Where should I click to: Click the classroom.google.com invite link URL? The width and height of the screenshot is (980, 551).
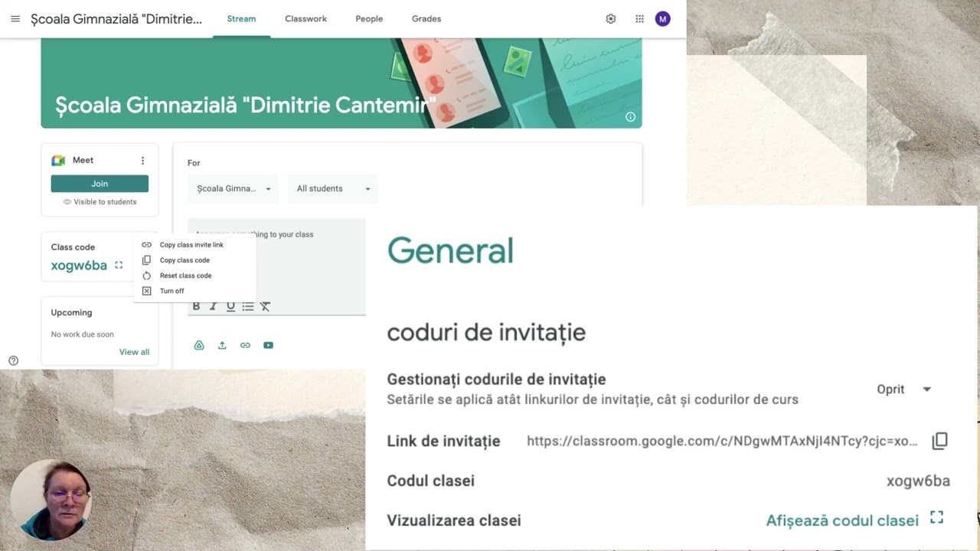[722, 441]
